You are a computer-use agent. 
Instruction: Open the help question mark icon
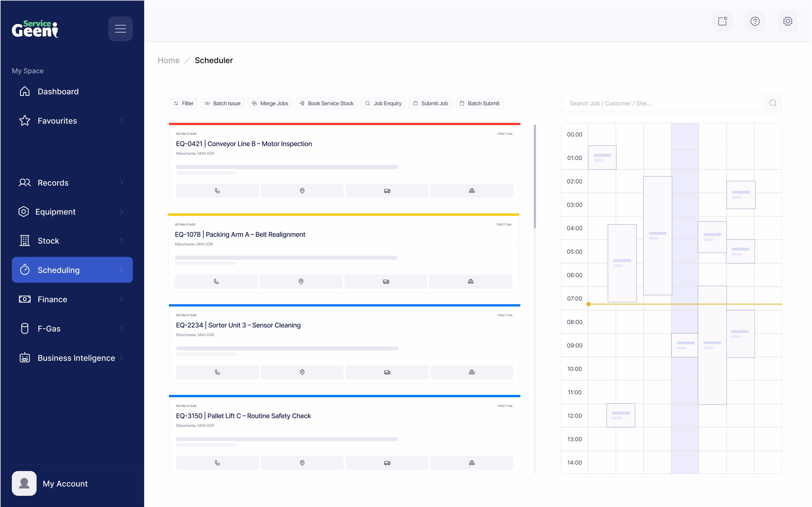755,21
